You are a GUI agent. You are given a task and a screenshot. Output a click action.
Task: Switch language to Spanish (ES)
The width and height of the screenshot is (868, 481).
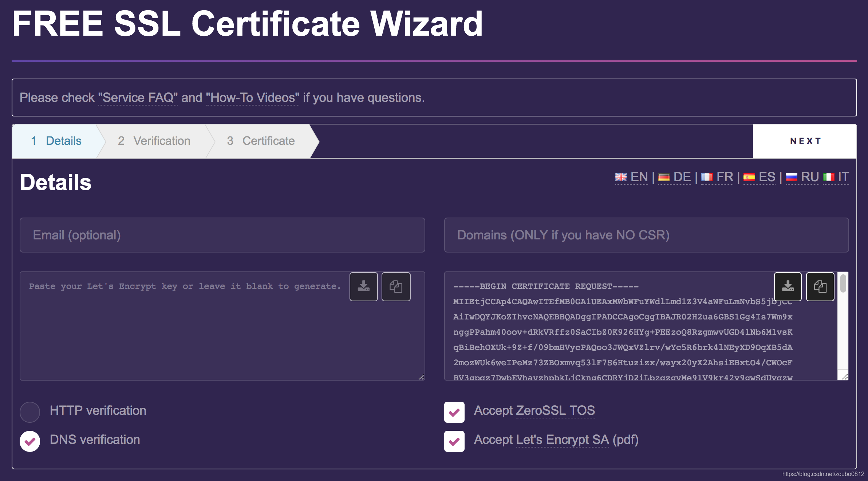(759, 177)
